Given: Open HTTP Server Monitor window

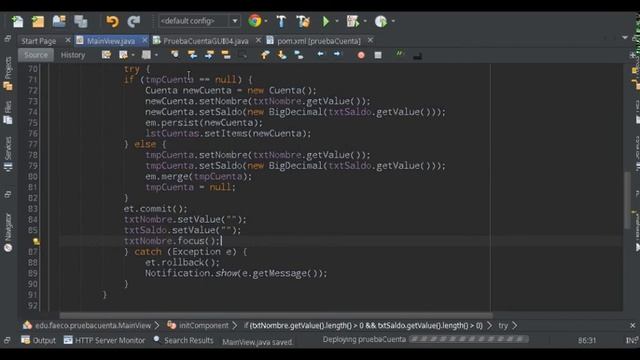Looking at the screenshot, I should click(104, 340).
